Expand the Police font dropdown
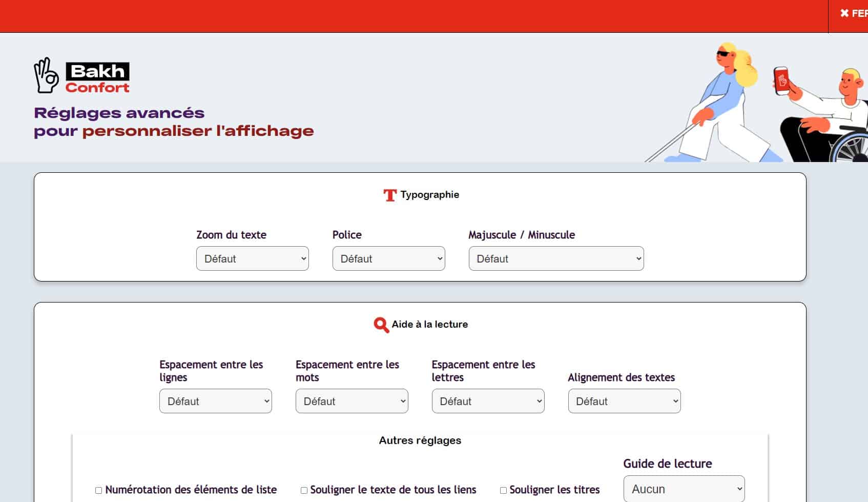Viewport: 868px width, 502px height. (x=388, y=258)
